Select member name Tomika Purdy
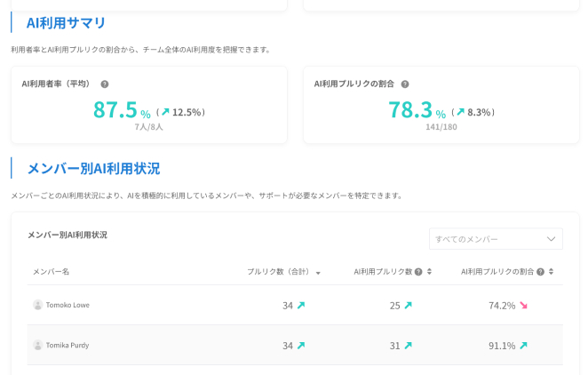 click(68, 345)
